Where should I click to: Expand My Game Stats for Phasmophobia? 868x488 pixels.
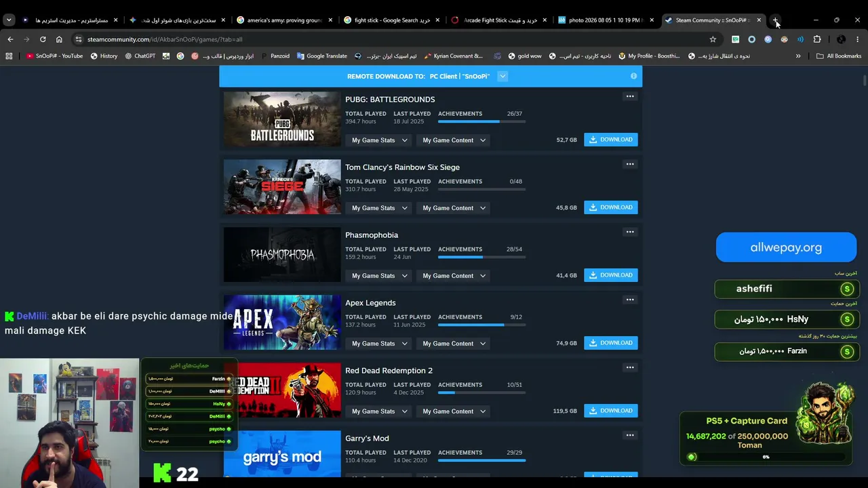(x=379, y=276)
